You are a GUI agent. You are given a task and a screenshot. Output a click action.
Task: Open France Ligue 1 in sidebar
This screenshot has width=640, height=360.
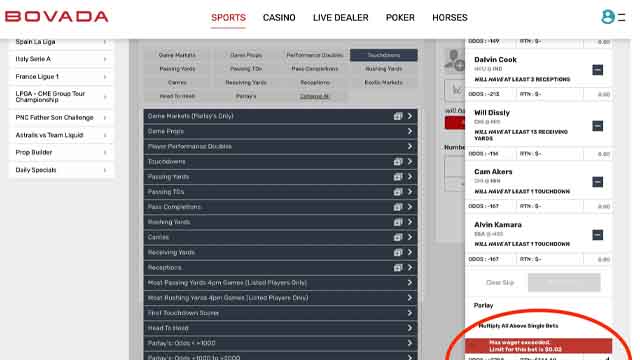pyautogui.click(x=61, y=77)
